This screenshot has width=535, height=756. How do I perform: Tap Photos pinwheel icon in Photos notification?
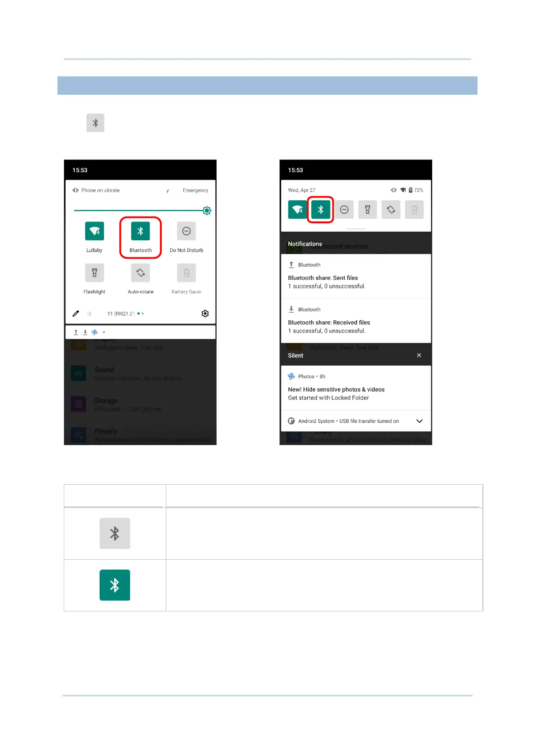tap(292, 376)
